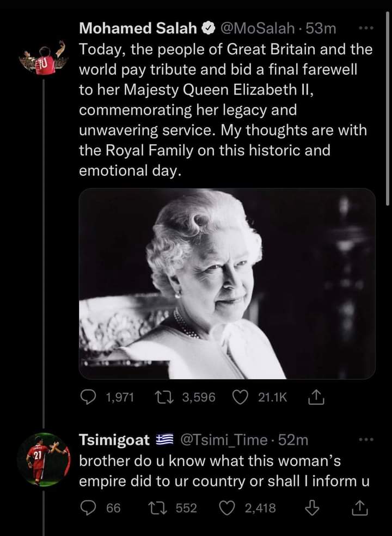Screen dimensions: 392x536
Task: Enlarge the black-and-white photo in the tweet
Action: [x=227, y=284]
